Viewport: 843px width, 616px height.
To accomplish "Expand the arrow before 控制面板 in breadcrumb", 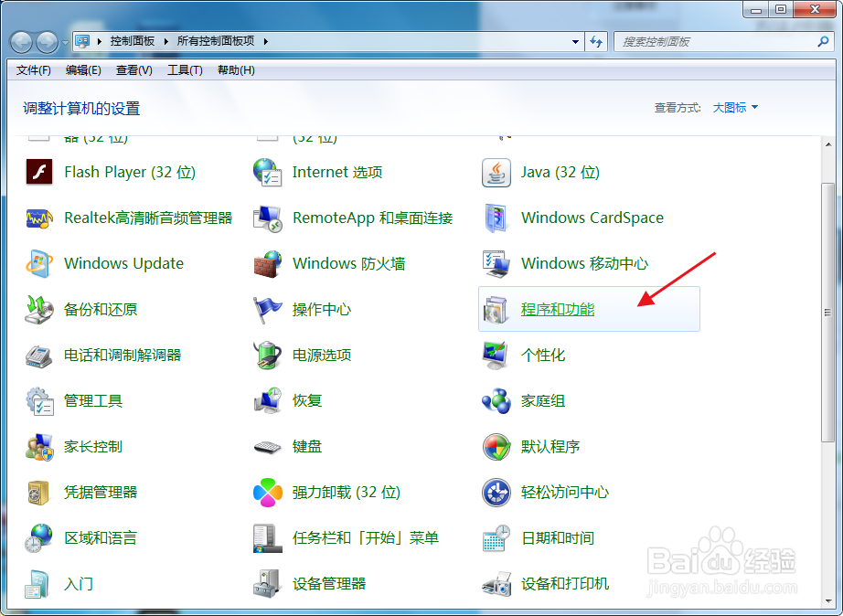I will (100, 41).
